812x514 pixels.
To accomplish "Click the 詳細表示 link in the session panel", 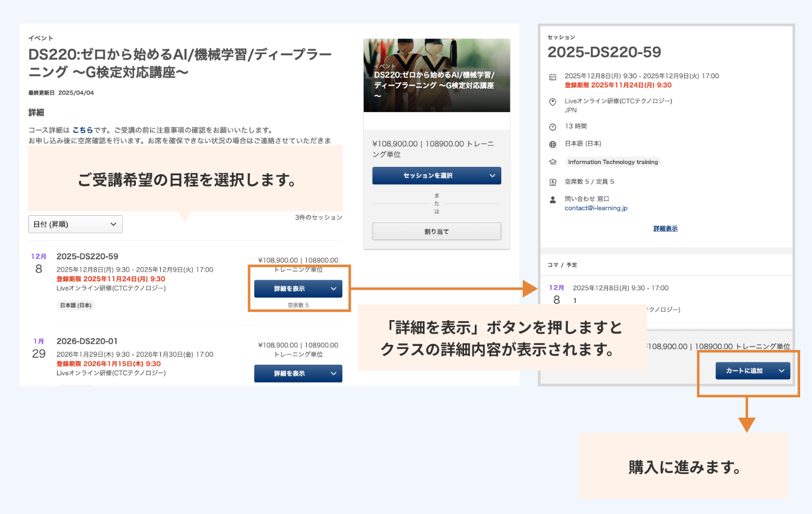I will click(665, 229).
